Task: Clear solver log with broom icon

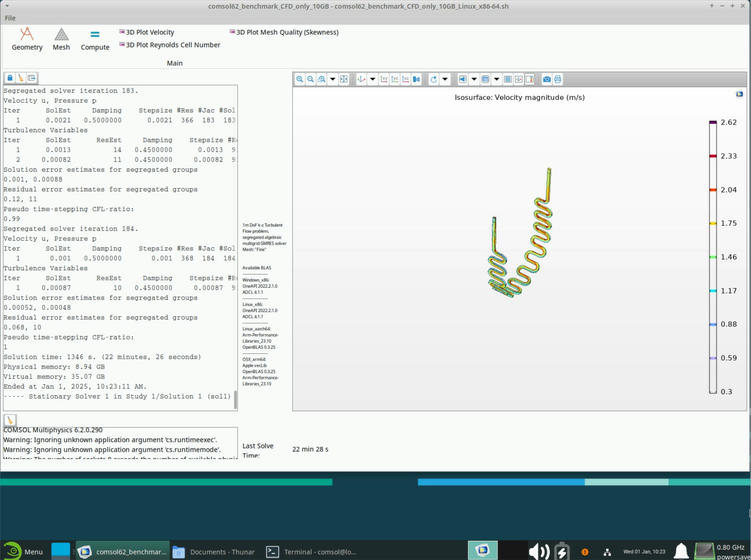Action: 21,78
